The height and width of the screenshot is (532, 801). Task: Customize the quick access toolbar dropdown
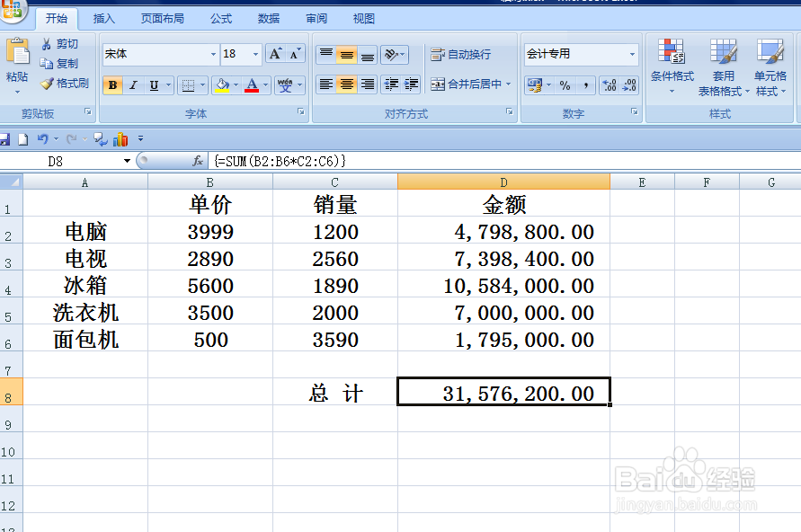pos(140,138)
